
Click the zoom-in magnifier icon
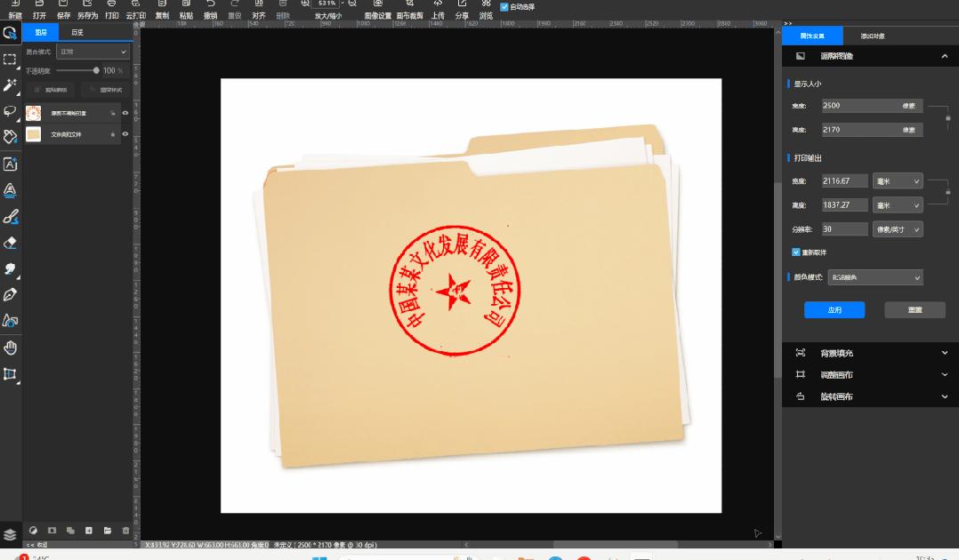pyautogui.click(x=305, y=4)
